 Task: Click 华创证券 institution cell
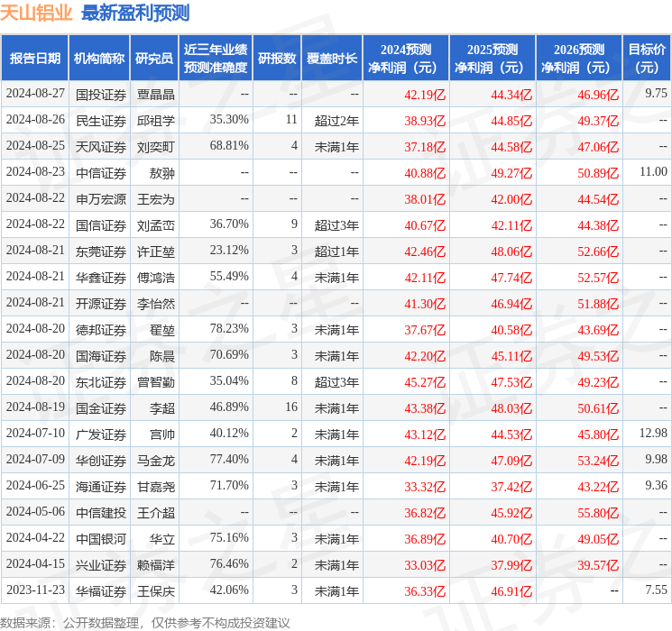pyautogui.click(x=101, y=461)
